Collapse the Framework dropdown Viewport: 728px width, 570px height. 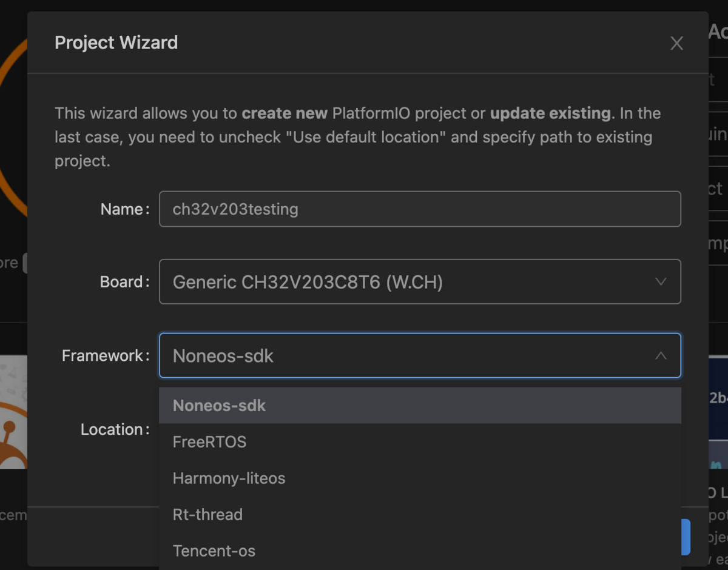point(420,355)
